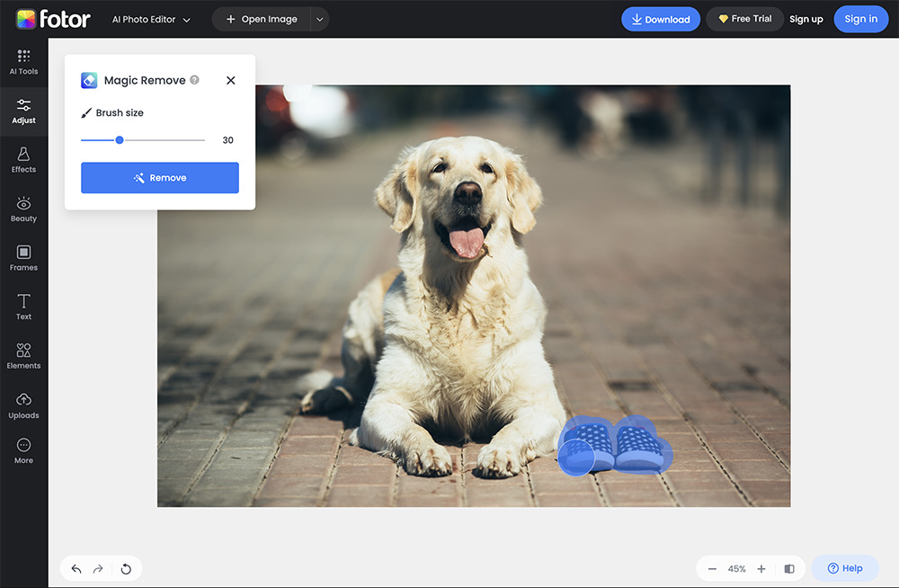Click the 45% zoom level
Viewport: 899px width, 588px height.
click(x=737, y=569)
